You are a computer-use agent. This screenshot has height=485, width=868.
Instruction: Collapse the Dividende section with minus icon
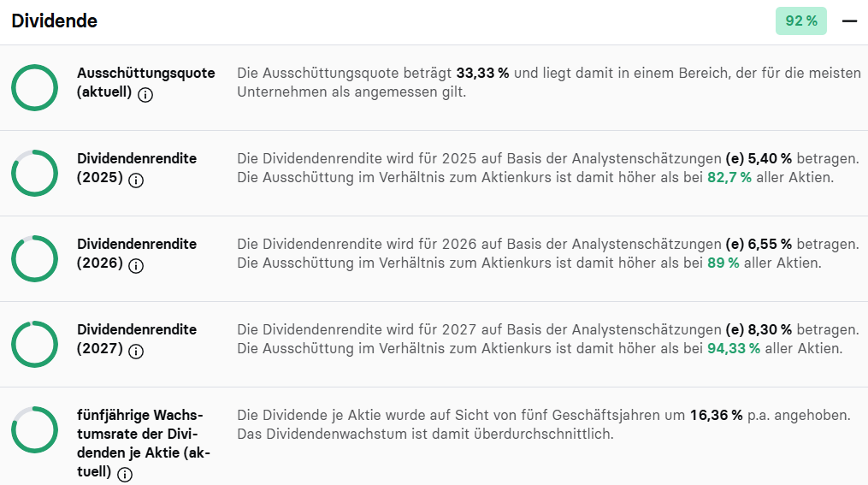[x=850, y=21]
